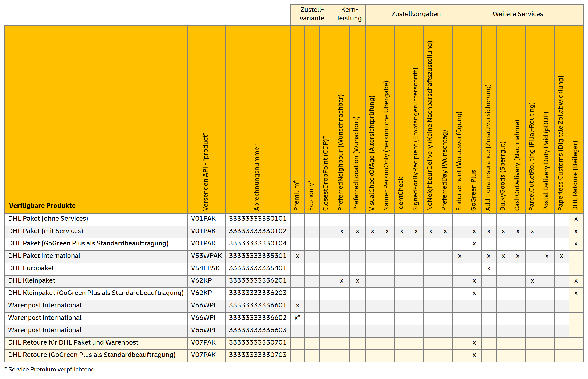This screenshot has height=379, width=588.
Task: Click the 'DHL Paket (mit Services)' row label
Action: 45,231
